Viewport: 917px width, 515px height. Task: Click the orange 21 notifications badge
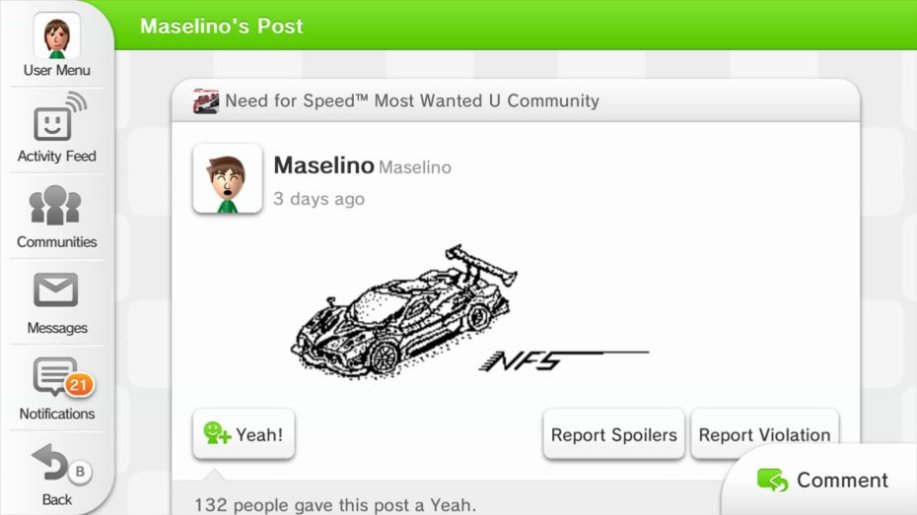pyautogui.click(x=79, y=385)
